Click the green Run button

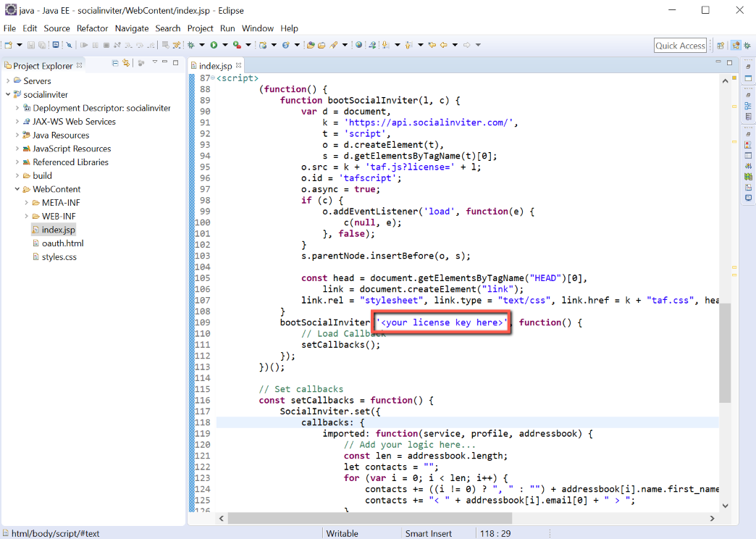[x=214, y=45]
